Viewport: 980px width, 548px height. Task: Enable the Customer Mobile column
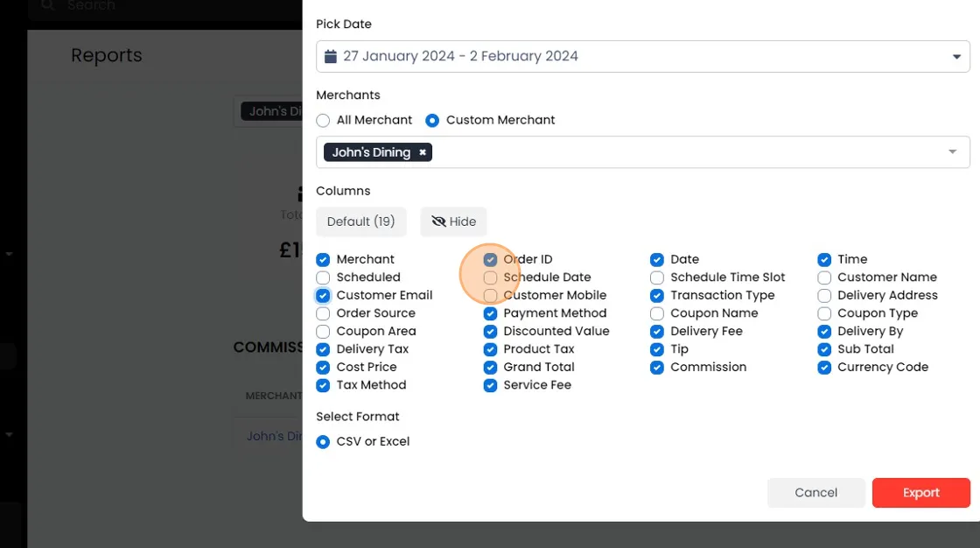coord(490,295)
